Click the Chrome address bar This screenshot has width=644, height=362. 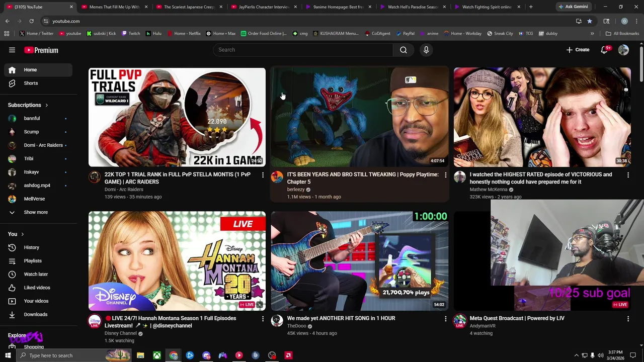tap(307, 21)
